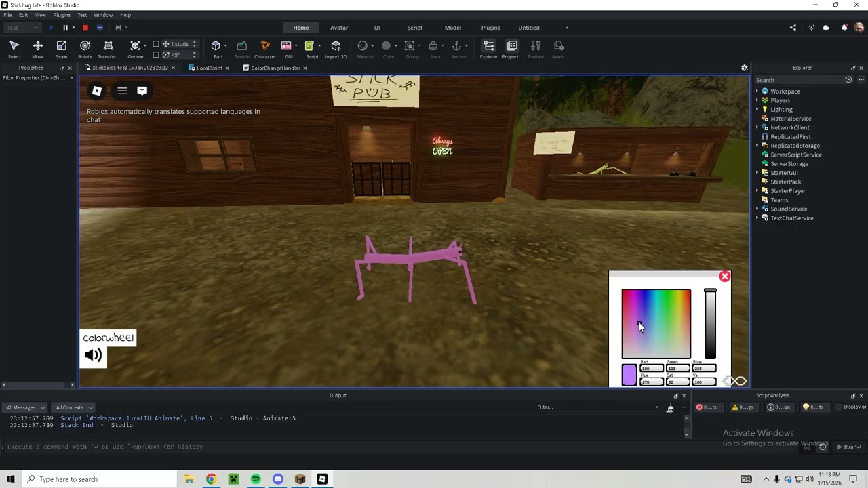Open the in-game hamburger menu
This screenshot has width=868, height=488.
coord(122,91)
